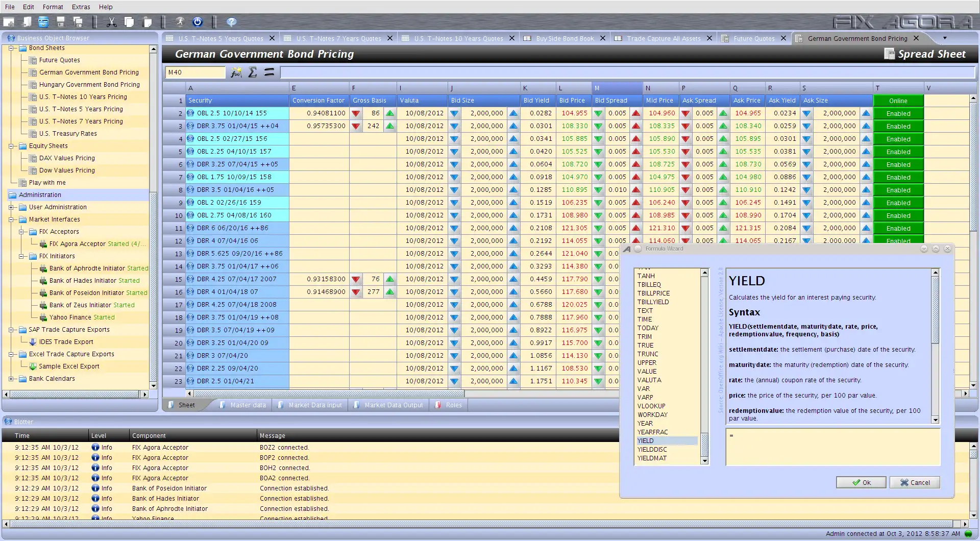Collapse the FIX Initiators tree node

(x=21, y=256)
